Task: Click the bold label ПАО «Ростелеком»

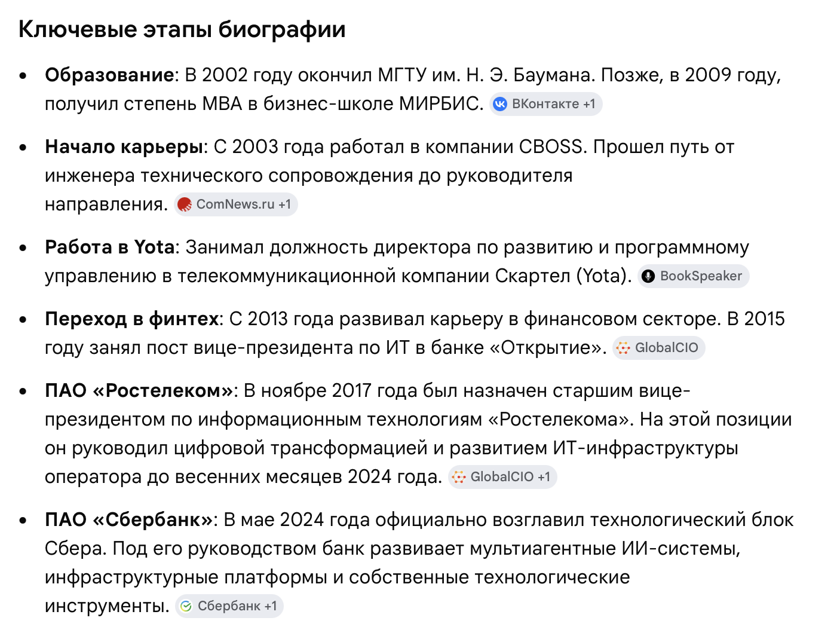Action: click(139, 390)
